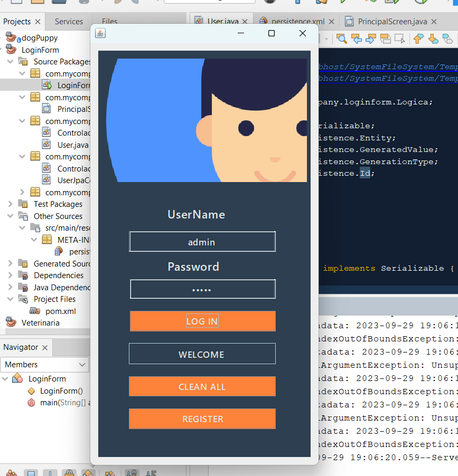458x476 pixels.
Task: Toggle rectangular block selection in editor toolbar
Action: [x=399, y=39]
